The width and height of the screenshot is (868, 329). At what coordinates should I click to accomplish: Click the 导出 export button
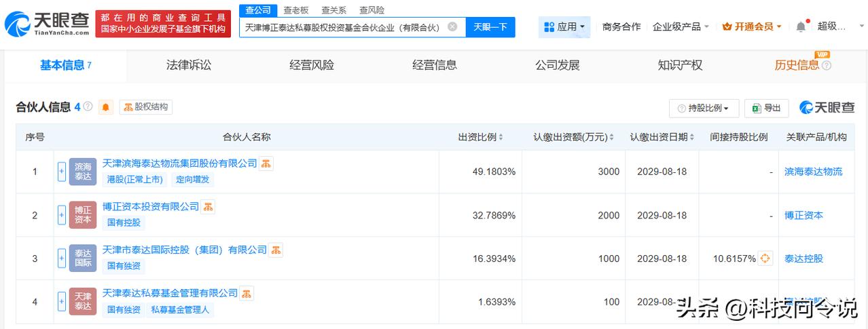766,108
